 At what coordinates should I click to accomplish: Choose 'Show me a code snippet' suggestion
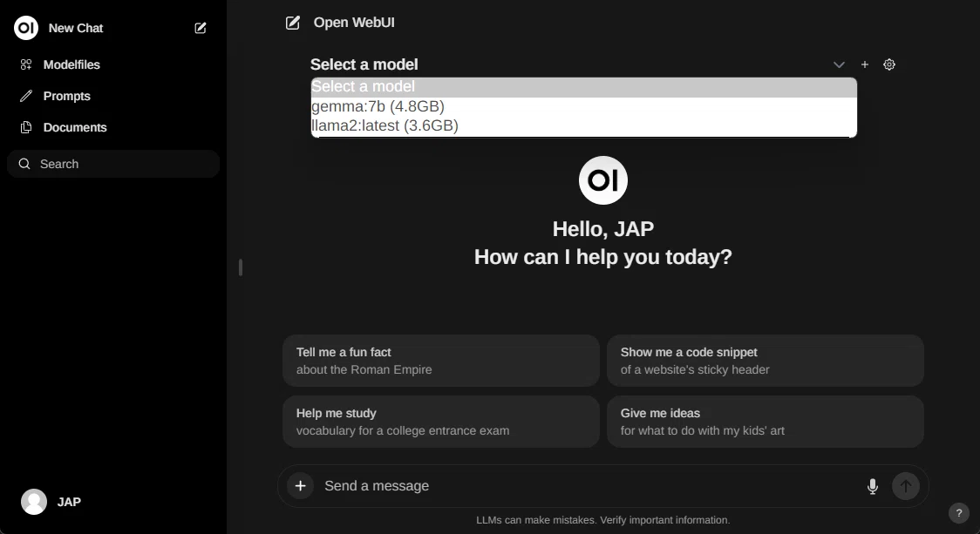765,361
